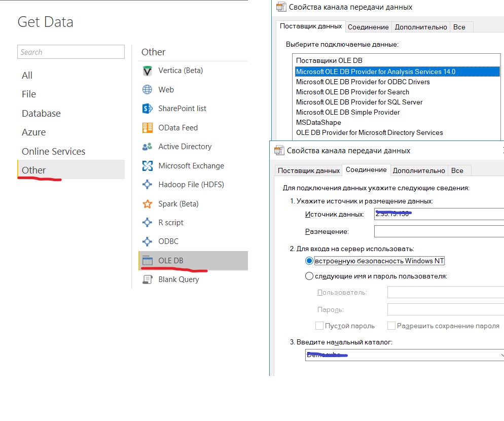
Task: Tick the Пустой пароль checkbox
Action: (319, 326)
